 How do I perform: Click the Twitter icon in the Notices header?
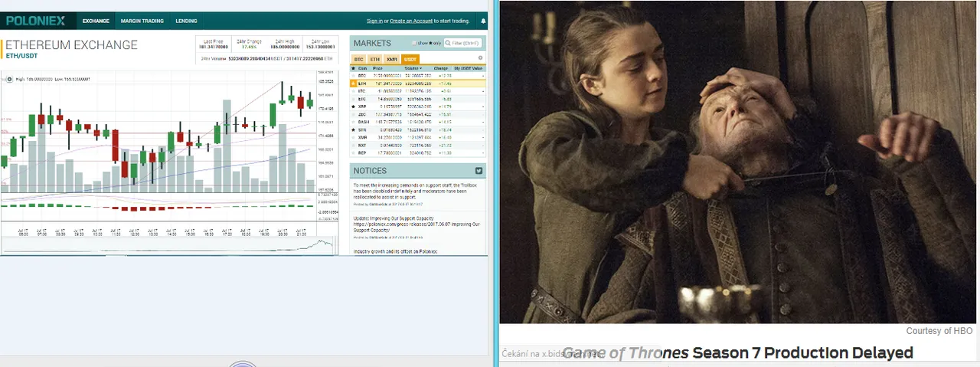[x=479, y=170]
